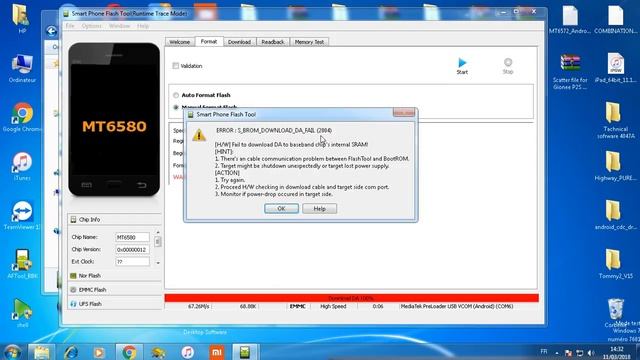Screen dimensions: 640x360
Task: Click the back arrow in the background window
Action: click(51, 31)
